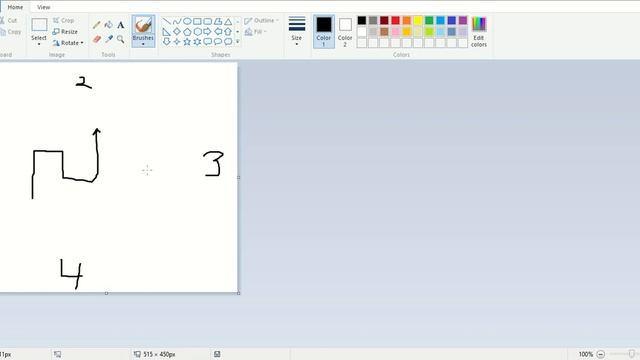This screenshot has width=640, height=360.
Task: Pick the brown color swatch
Action: tap(384, 31)
